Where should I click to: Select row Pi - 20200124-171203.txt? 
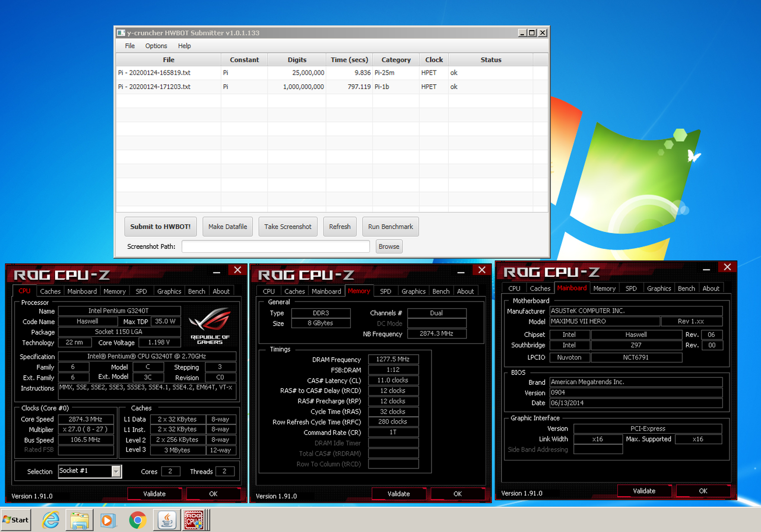(x=331, y=87)
